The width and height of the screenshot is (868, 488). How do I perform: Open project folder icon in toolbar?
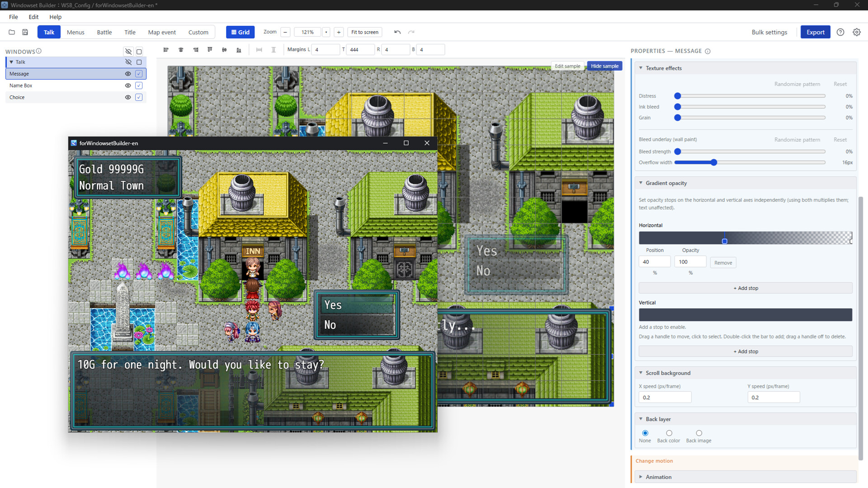(x=12, y=32)
